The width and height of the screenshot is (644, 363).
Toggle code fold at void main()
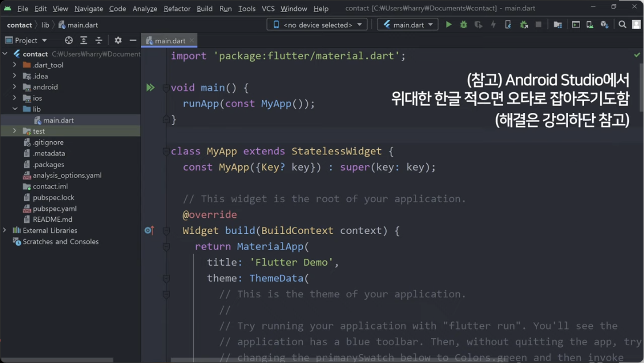click(166, 88)
